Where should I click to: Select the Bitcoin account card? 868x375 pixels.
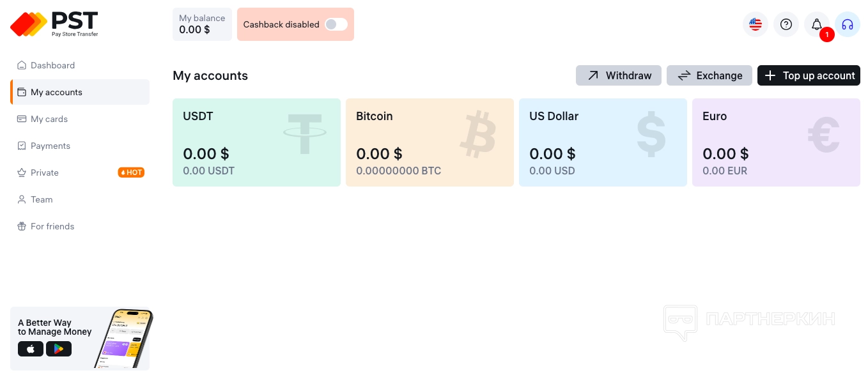[x=430, y=142]
